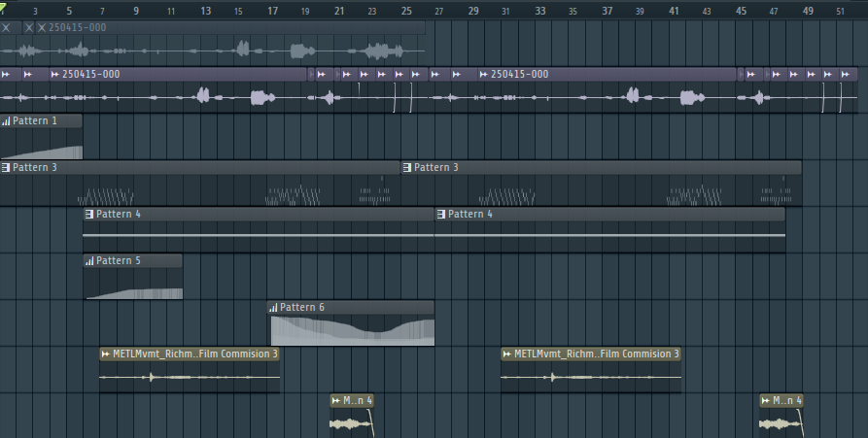This screenshot has height=438, width=868.
Task: Click bar 39 on the timeline ruler
Action: tap(640, 11)
